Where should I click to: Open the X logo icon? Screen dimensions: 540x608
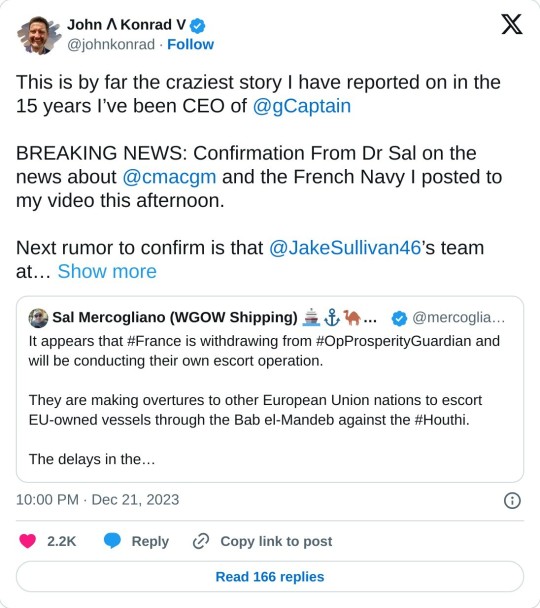[x=512, y=24]
